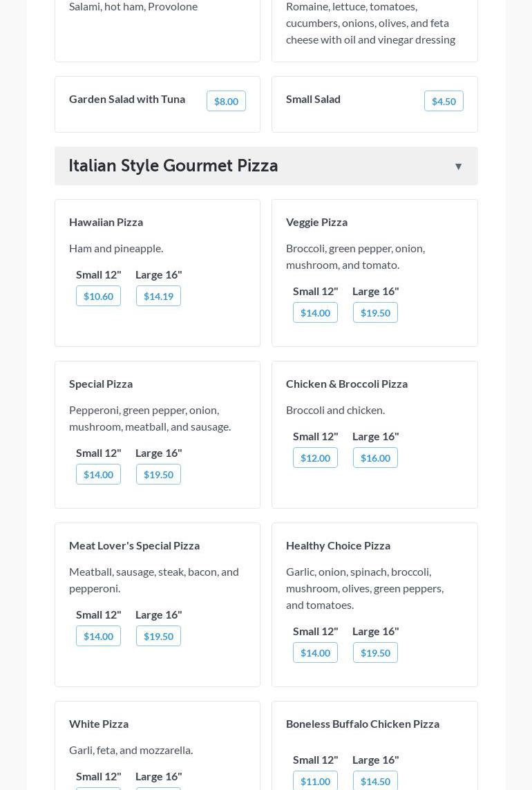Screen dimensions: 532x790
Task: Order Chicken & Broccoli Pizza large $16.00
Action: 375,458
